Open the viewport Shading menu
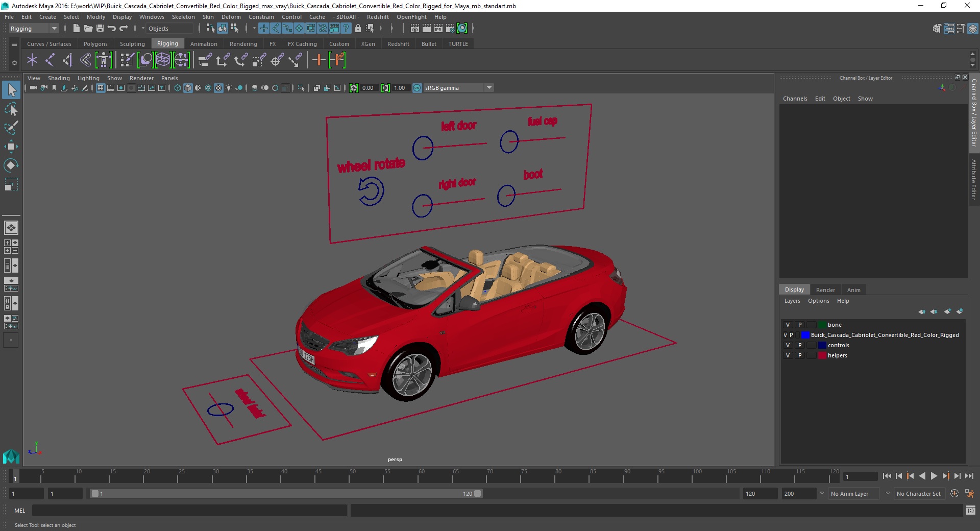Screen dimensions: 980x531 pyautogui.click(x=59, y=78)
